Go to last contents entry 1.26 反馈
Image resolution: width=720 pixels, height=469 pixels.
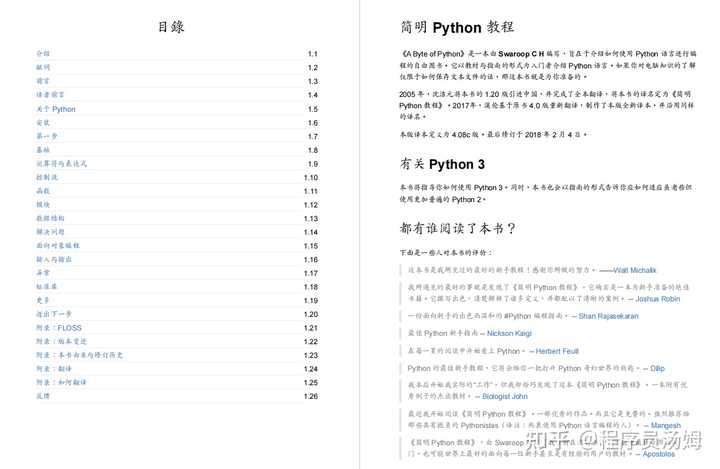coord(43,396)
